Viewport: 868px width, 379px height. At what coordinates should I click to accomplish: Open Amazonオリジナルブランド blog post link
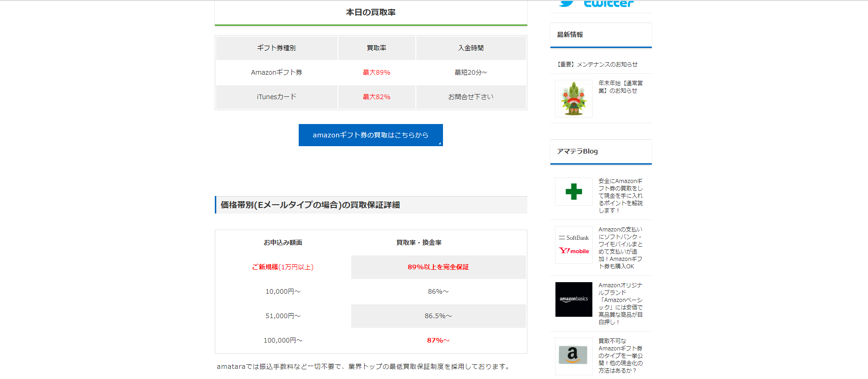coord(620,303)
